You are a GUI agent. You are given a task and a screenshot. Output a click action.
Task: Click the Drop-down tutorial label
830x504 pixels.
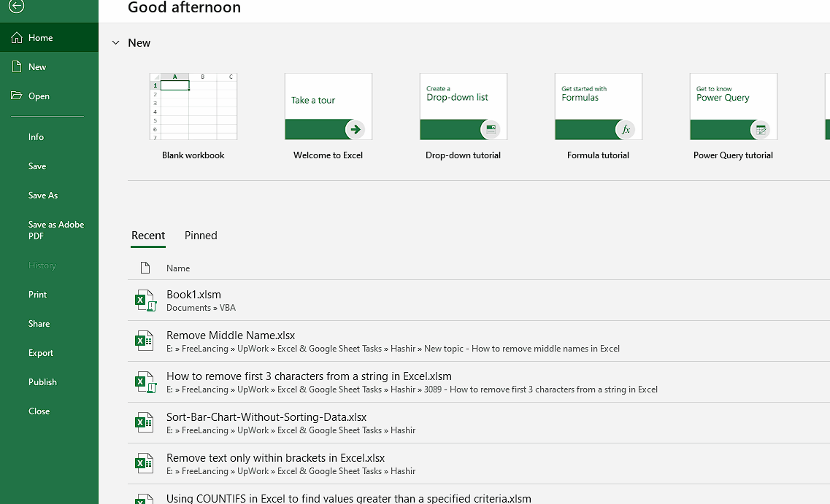[x=463, y=155]
